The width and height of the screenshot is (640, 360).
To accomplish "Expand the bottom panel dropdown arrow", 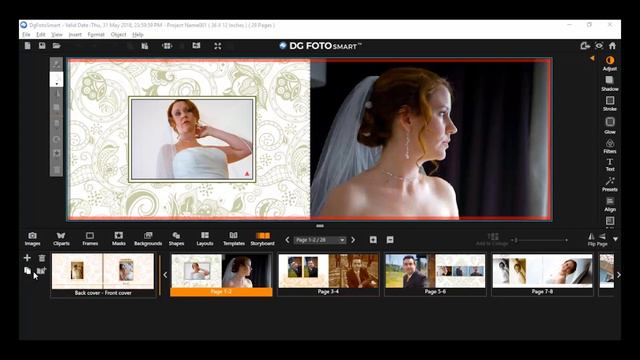I will [x=615, y=239].
